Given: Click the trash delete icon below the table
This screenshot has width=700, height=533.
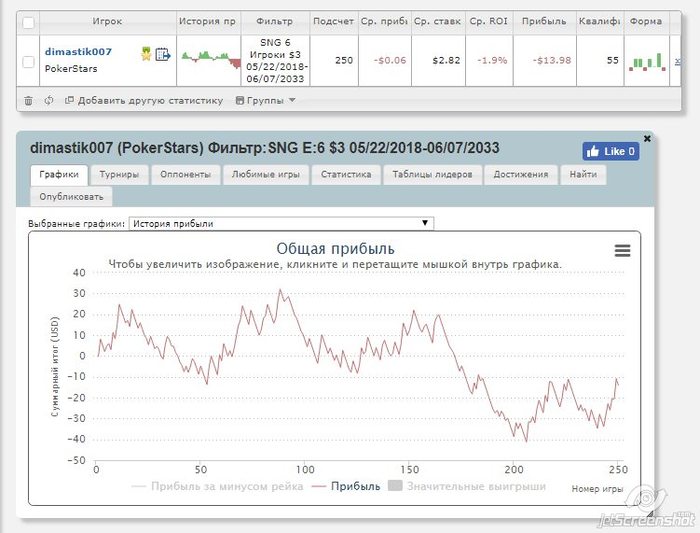Looking at the screenshot, I should tap(28, 101).
